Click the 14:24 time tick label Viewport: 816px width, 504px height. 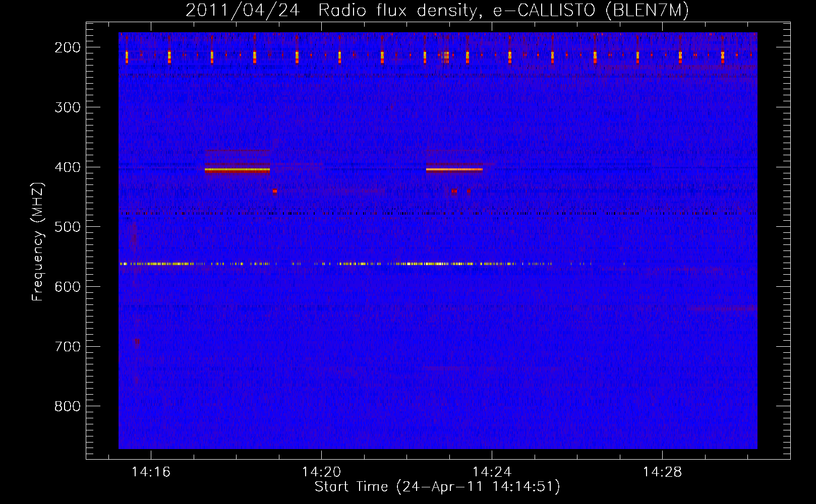492,472
